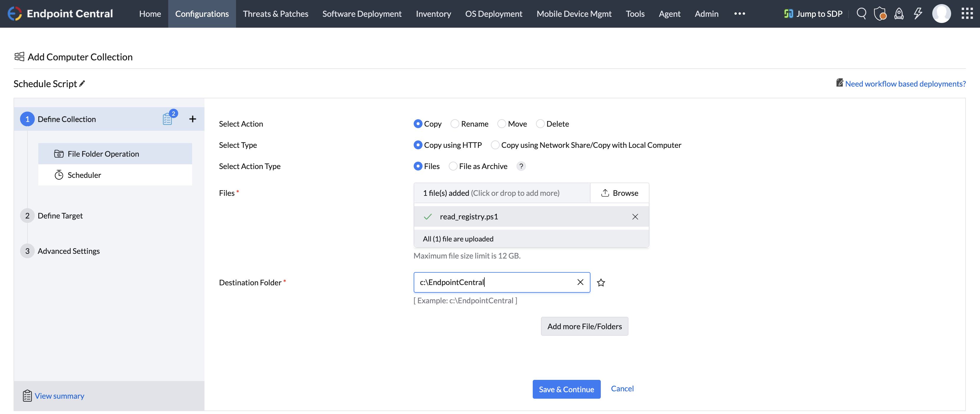
Task: Click the read_registry.ps1 file name
Action: click(x=469, y=217)
